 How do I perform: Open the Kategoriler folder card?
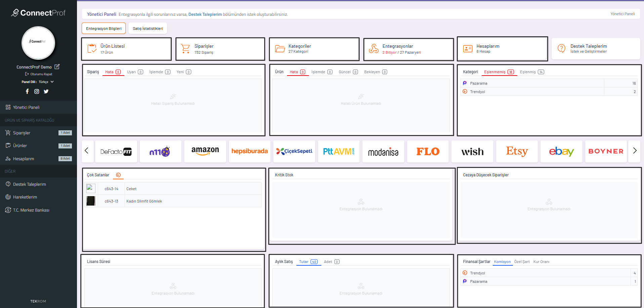click(314, 49)
